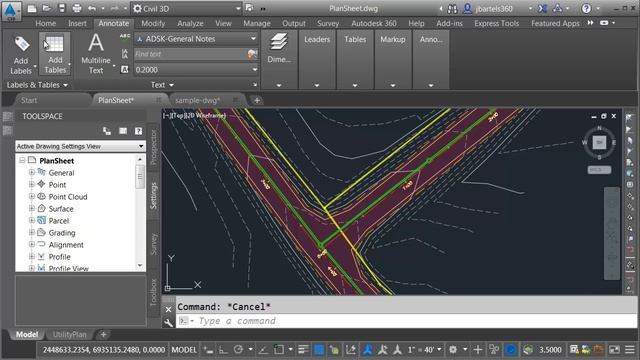This screenshot has width=640, height=360.
Task: Open the Modify ribbon tab
Action: (x=153, y=24)
